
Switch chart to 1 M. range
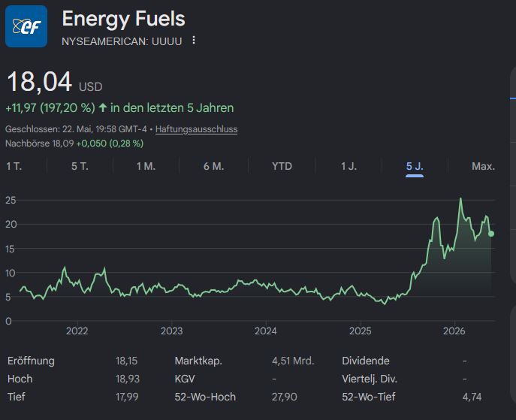(146, 166)
